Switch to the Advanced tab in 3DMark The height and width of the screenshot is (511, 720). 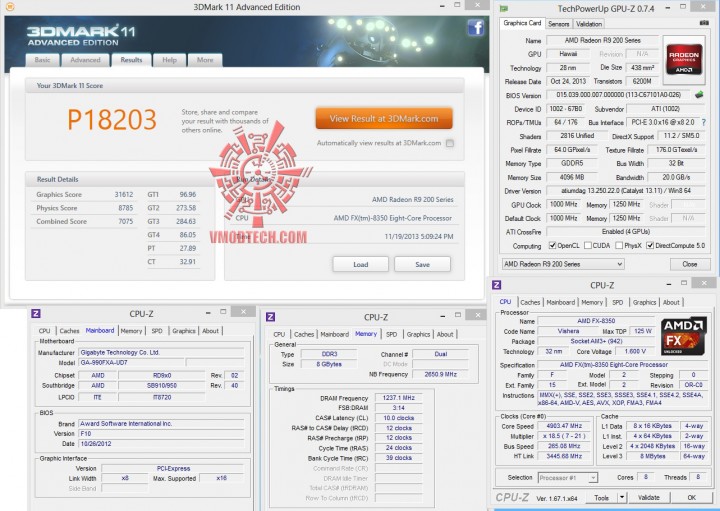pos(85,60)
